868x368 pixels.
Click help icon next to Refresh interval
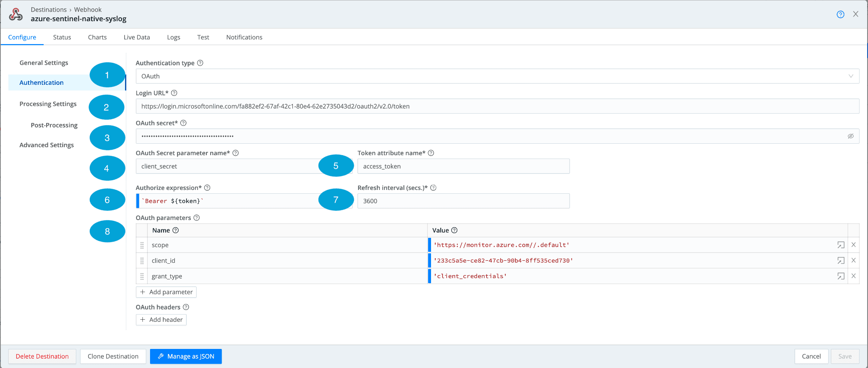(x=433, y=188)
